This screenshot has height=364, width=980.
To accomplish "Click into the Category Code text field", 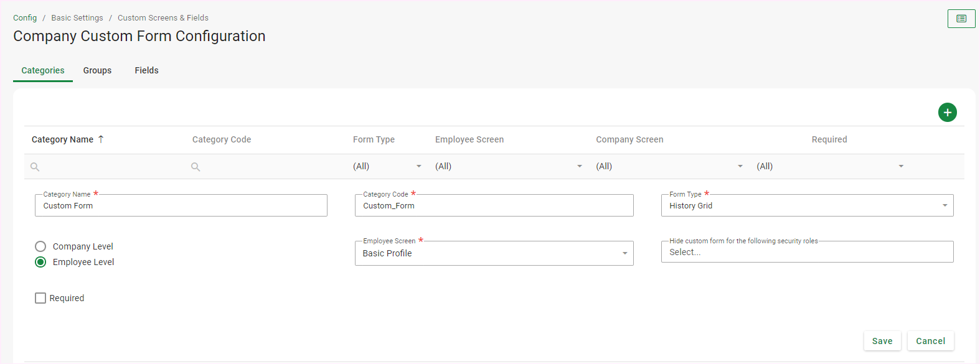I will pyautogui.click(x=494, y=206).
